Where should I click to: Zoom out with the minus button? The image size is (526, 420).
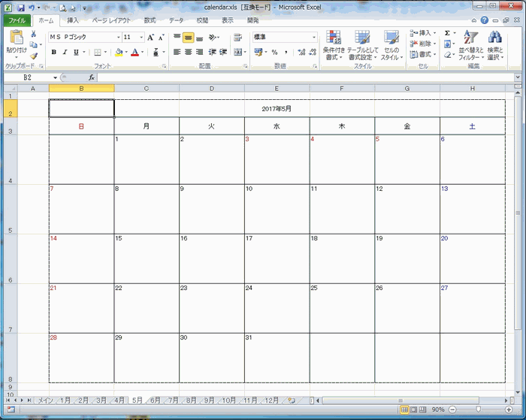pos(452,409)
